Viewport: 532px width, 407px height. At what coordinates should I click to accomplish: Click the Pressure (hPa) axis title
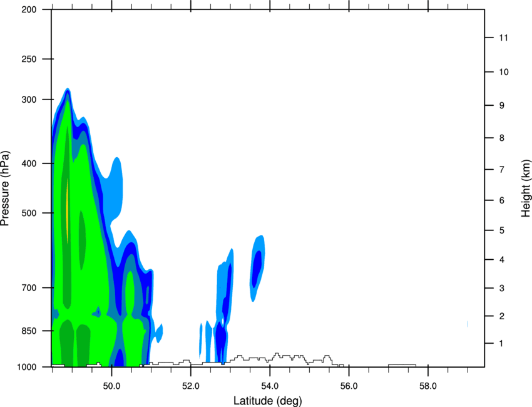click(5, 188)
